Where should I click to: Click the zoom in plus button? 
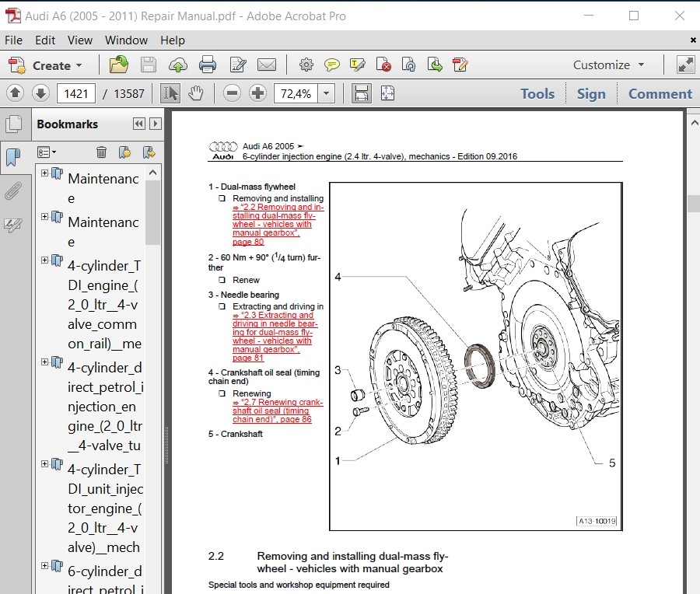coord(257,94)
